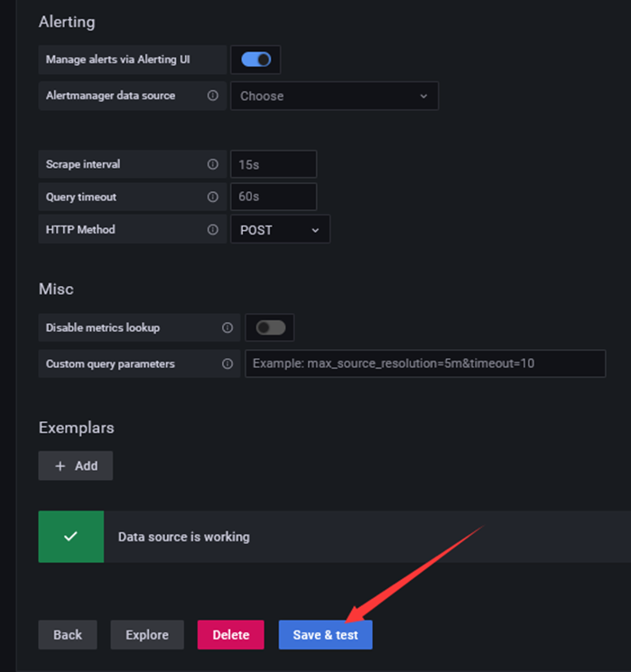Open the Alertmanager data source Choose dropdown
631x672 pixels.
[335, 96]
